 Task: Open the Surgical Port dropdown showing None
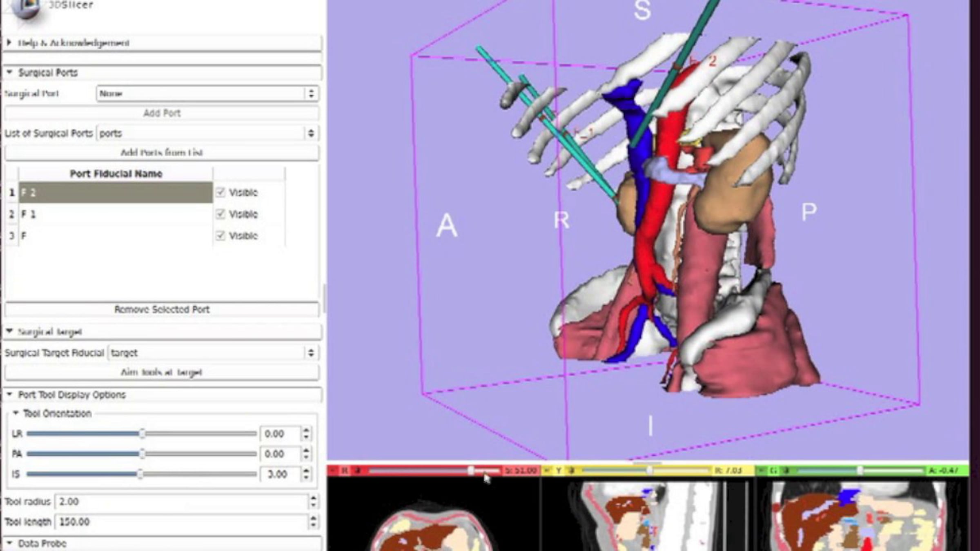[207, 93]
